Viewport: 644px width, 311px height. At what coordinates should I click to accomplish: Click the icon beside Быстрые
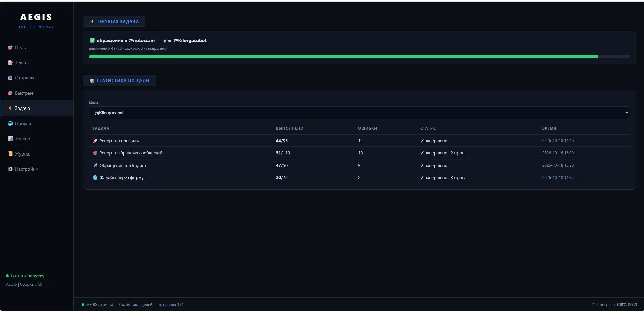coord(10,93)
